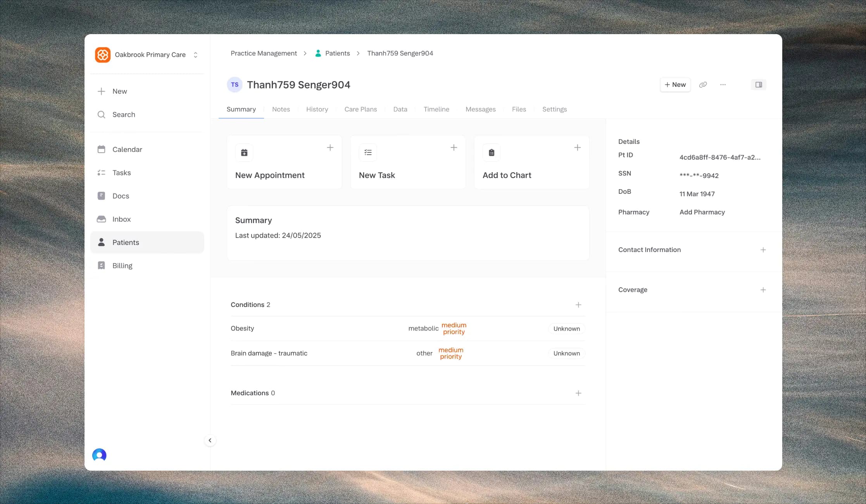Click the user avatar at bottom left
The width and height of the screenshot is (866, 504).
click(99, 455)
